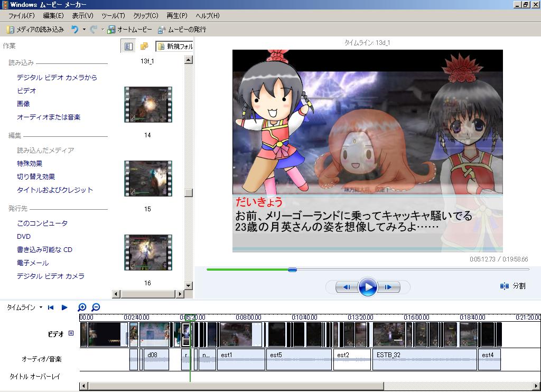
Task: Open the ツール(T) menu
Action: tap(113, 16)
